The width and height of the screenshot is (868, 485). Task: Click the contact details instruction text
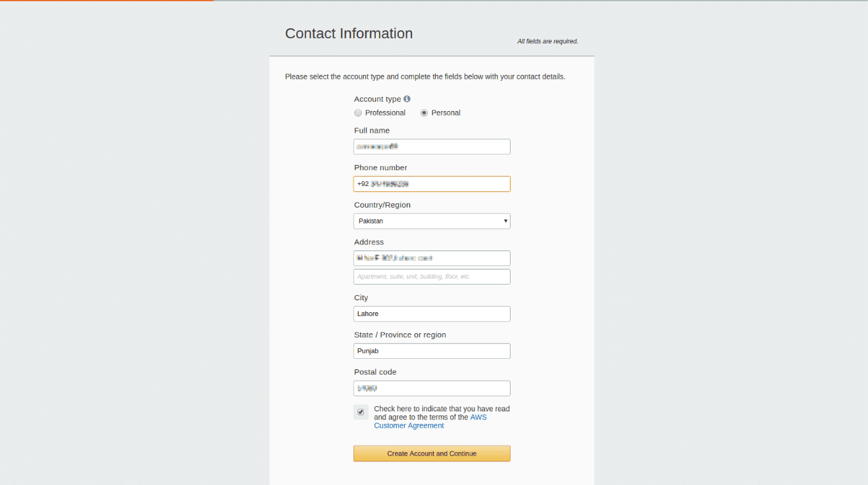425,76
